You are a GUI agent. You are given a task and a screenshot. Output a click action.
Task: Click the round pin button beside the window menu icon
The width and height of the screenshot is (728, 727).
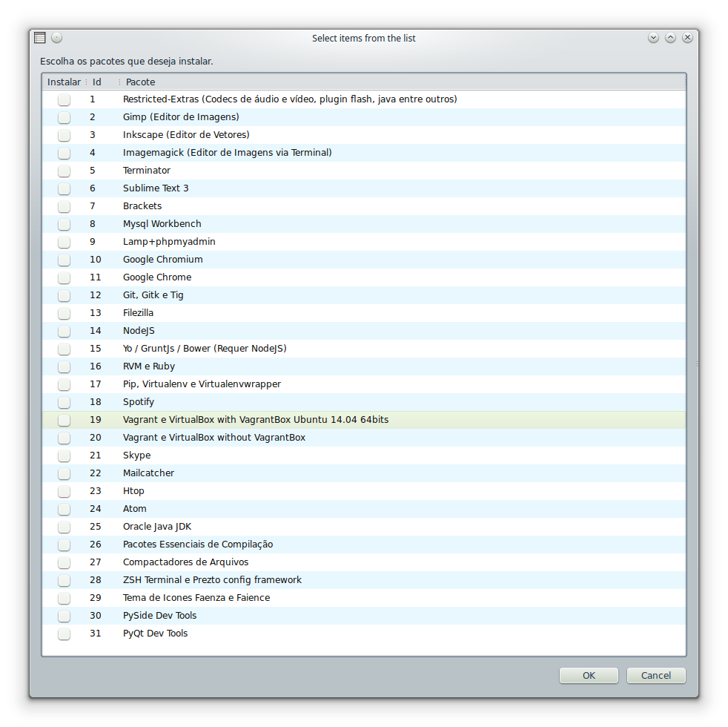[x=56, y=38]
